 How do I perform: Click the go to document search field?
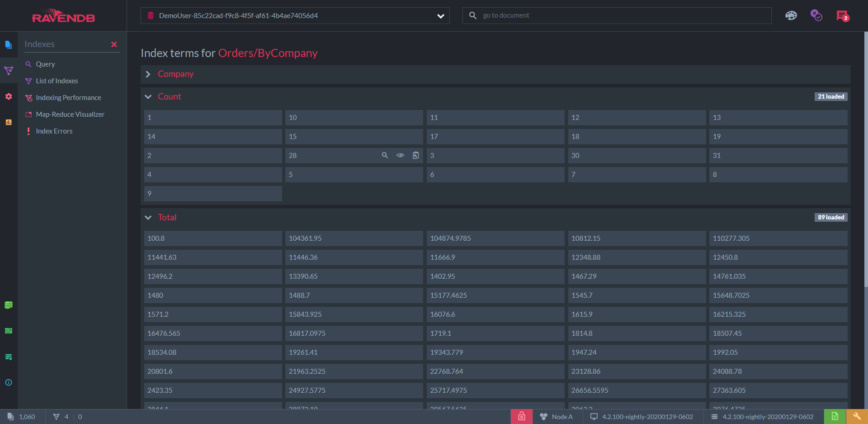(x=624, y=15)
